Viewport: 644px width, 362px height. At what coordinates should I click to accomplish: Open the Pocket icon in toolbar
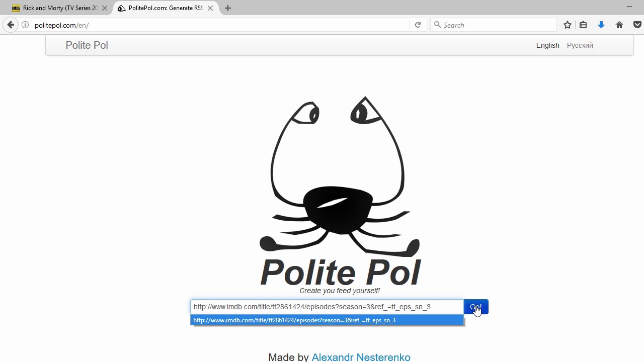click(637, 25)
